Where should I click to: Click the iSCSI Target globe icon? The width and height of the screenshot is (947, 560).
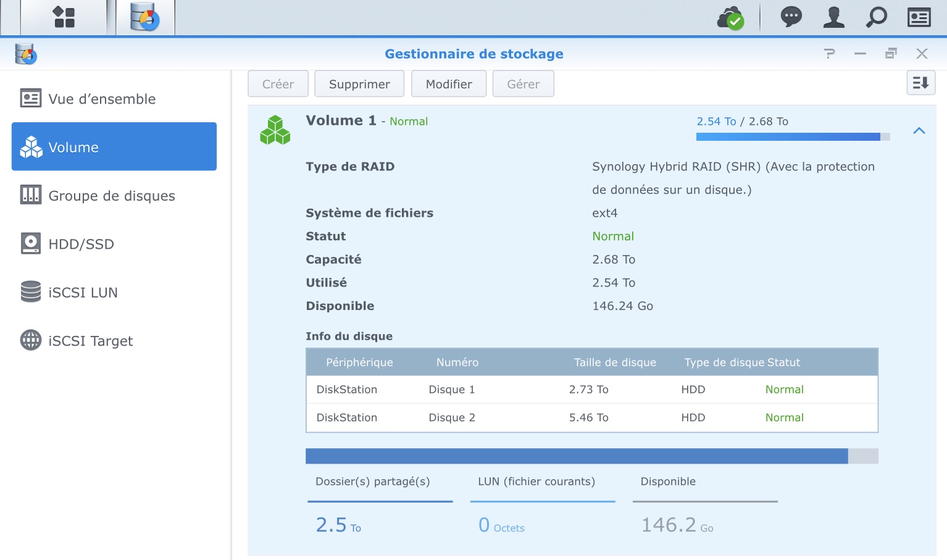31,340
